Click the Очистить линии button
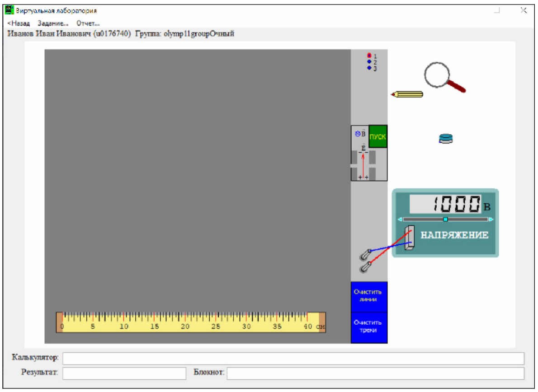This screenshot has width=538, height=392. point(369,297)
